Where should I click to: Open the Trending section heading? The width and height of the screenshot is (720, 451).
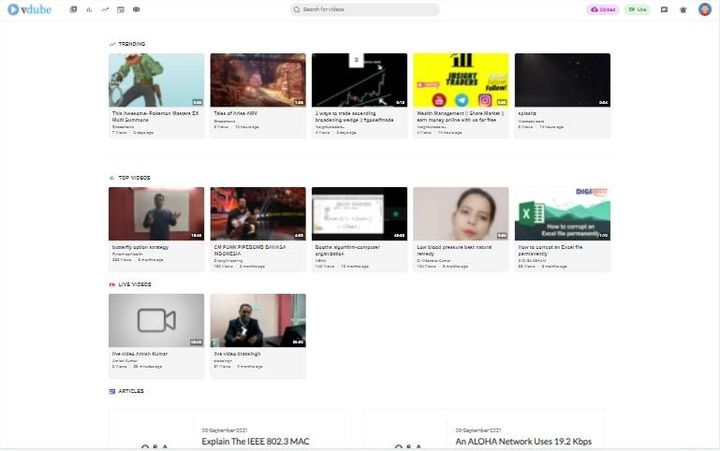click(x=132, y=44)
